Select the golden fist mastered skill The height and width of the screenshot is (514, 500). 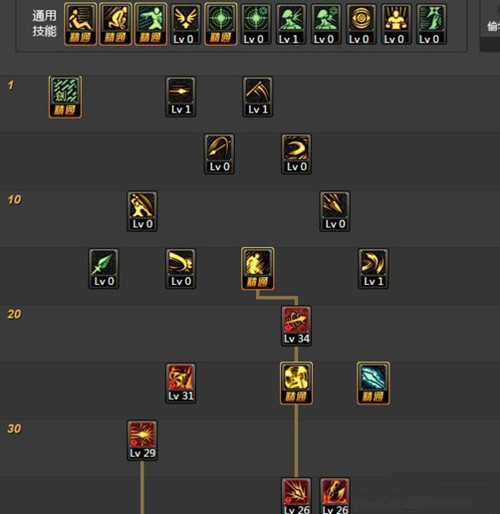[296, 383]
